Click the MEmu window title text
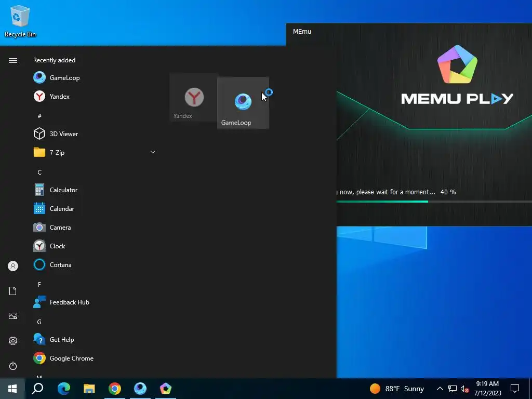This screenshot has height=399, width=532. pyautogui.click(x=302, y=32)
